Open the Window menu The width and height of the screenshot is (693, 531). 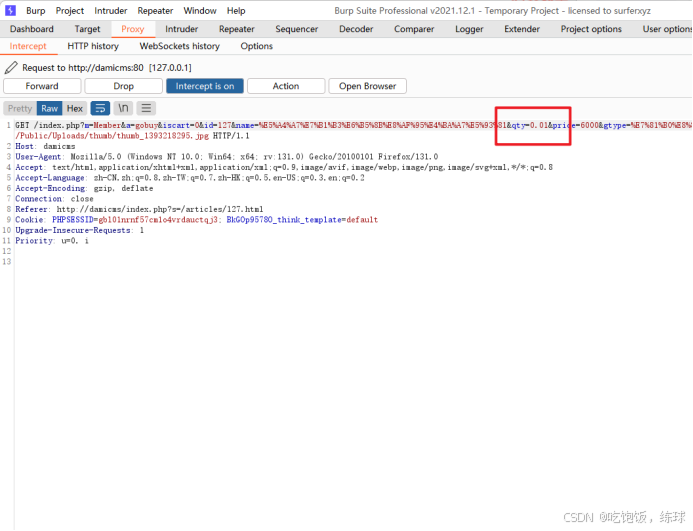[x=200, y=11]
